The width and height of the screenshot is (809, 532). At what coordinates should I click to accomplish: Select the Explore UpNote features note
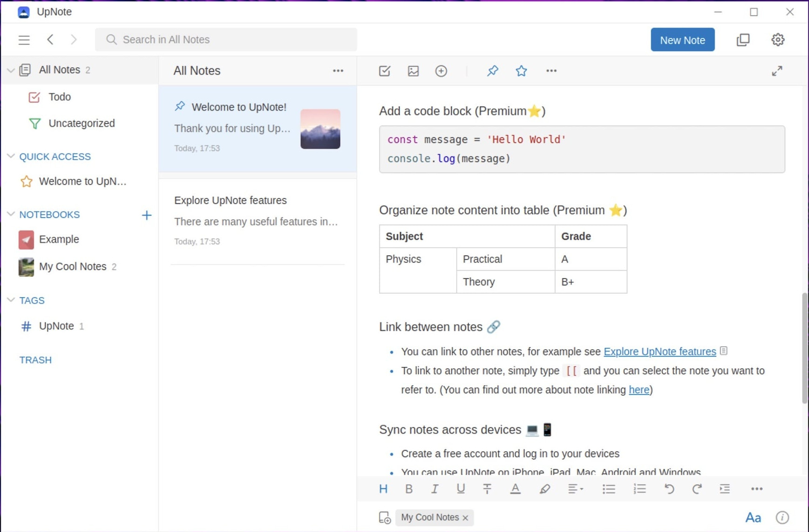pos(258,222)
